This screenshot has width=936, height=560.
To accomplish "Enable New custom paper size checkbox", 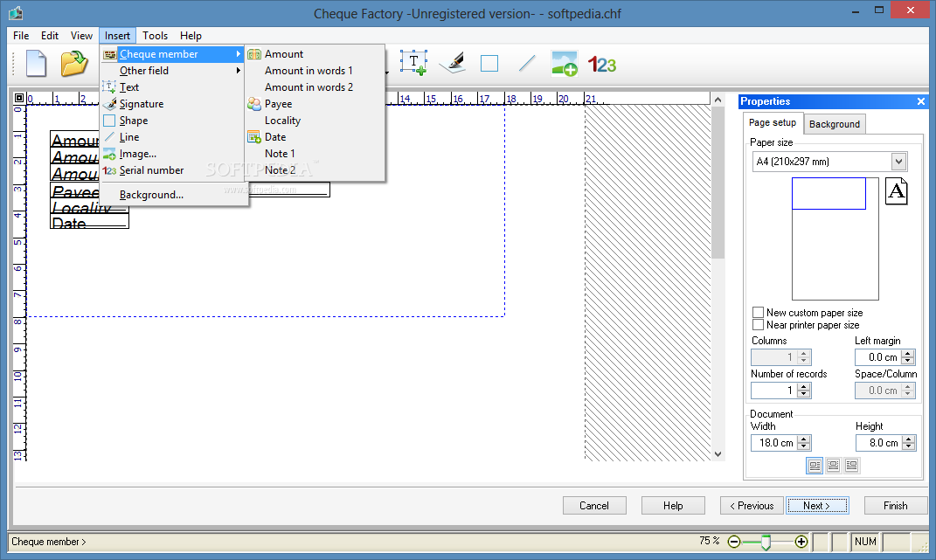I will pyautogui.click(x=758, y=312).
